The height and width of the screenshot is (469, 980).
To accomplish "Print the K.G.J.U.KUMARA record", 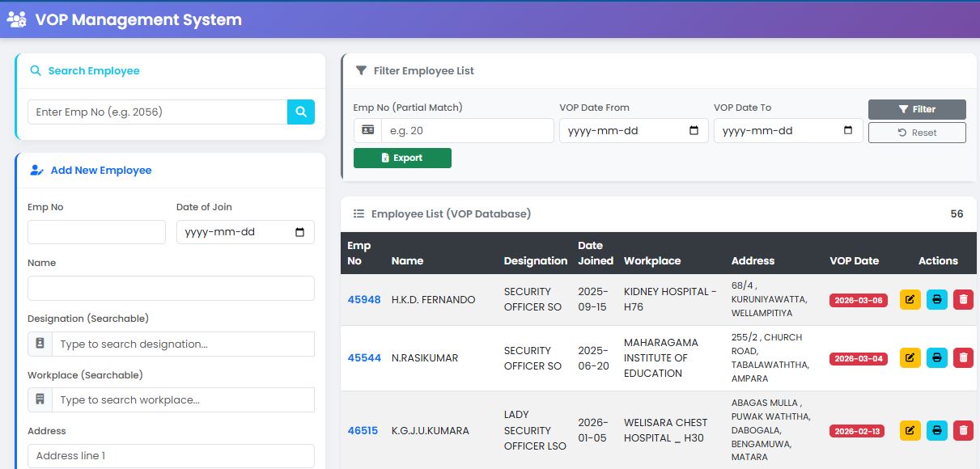I will pyautogui.click(x=937, y=430).
